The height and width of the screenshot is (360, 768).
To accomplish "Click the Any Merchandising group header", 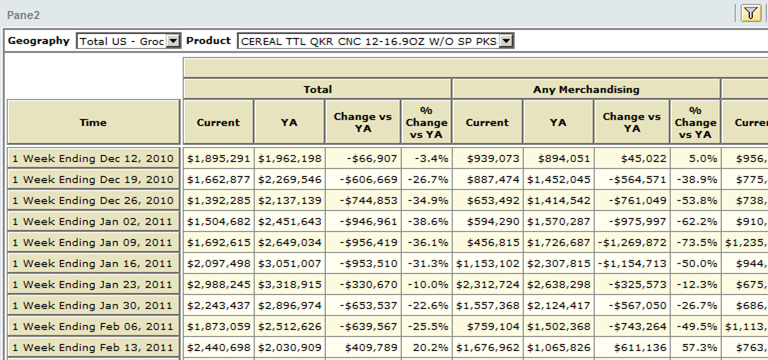I will click(x=586, y=89).
